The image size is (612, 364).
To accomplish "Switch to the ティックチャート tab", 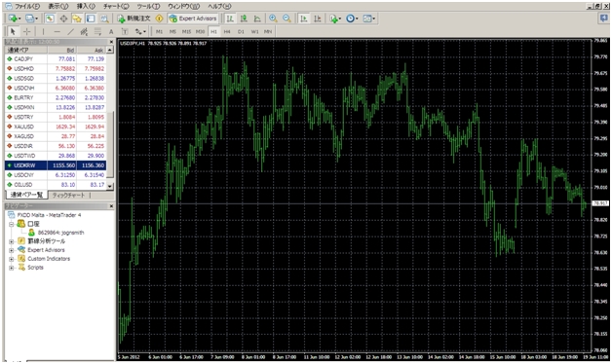I will (68, 195).
